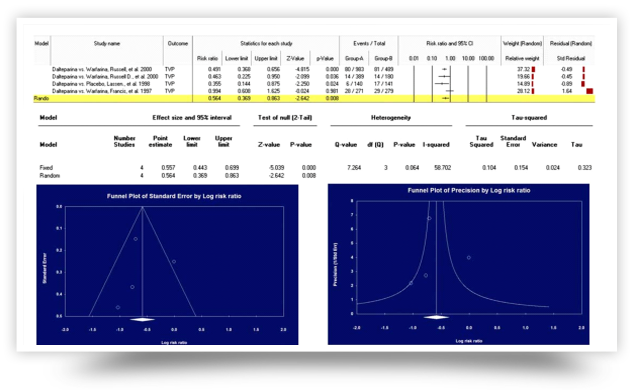Click the Tau-squared section heading

(529, 118)
